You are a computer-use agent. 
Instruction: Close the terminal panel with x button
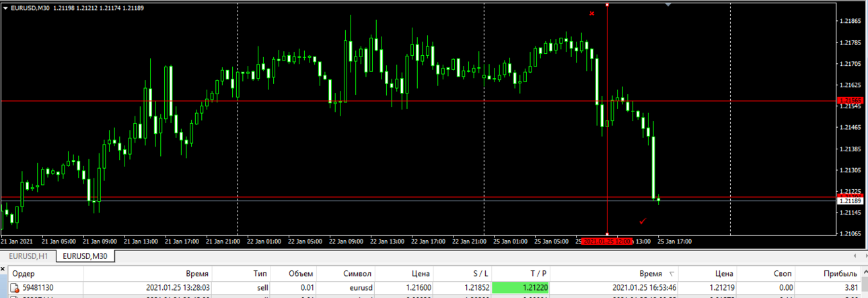(3, 269)
